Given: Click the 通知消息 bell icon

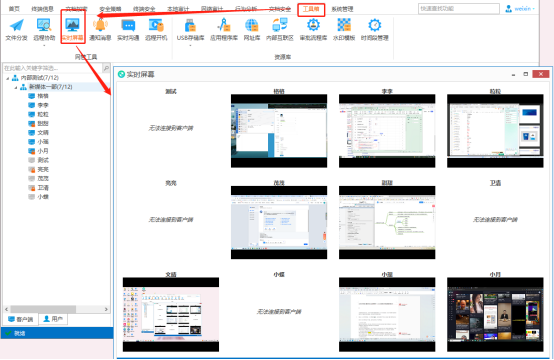Looking at the screenshot, I should click(x=100, y=25).
